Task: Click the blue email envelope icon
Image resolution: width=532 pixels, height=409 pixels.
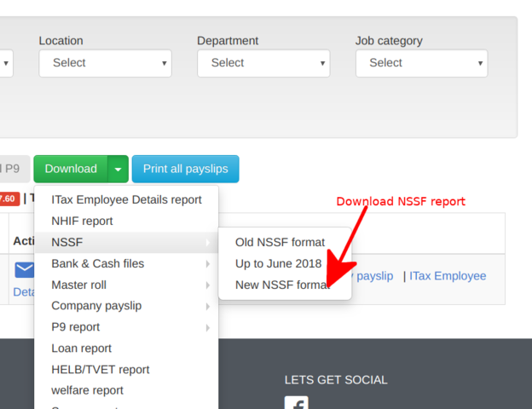Action: [24, 270]
